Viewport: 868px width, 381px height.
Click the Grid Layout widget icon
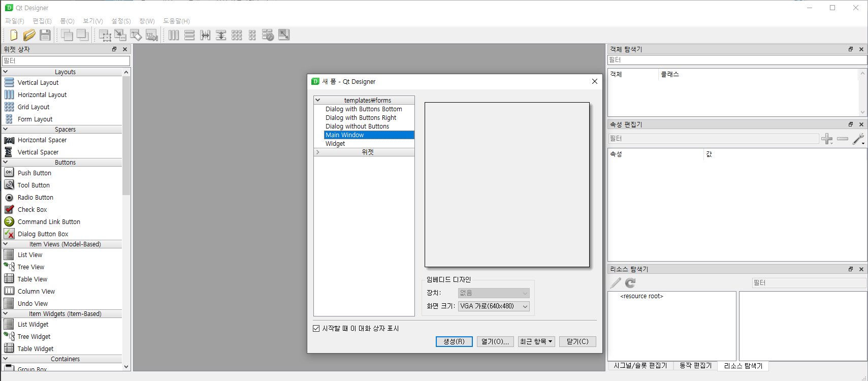click(x=9, y=107)
